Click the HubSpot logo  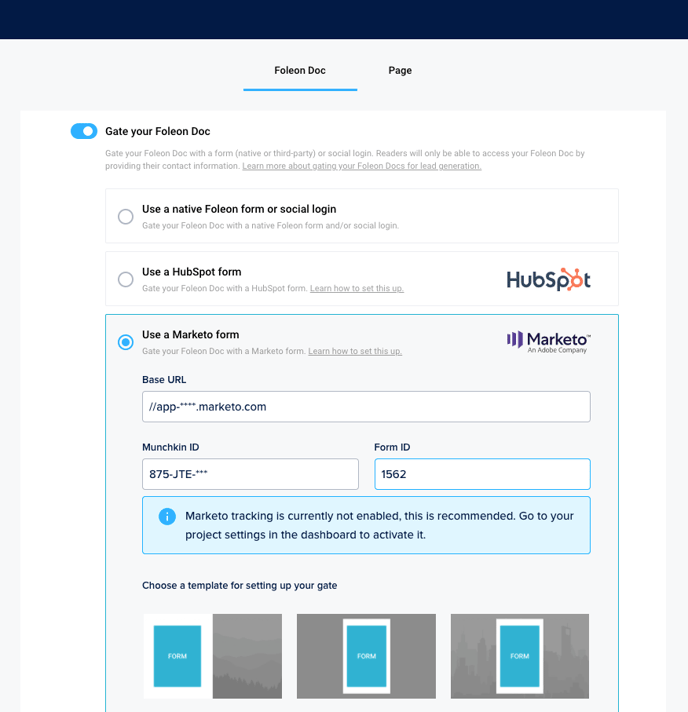click(548, 280)
